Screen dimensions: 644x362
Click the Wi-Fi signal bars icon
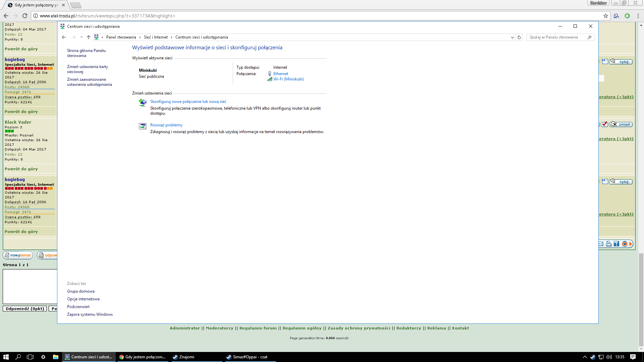click(270, 79)
